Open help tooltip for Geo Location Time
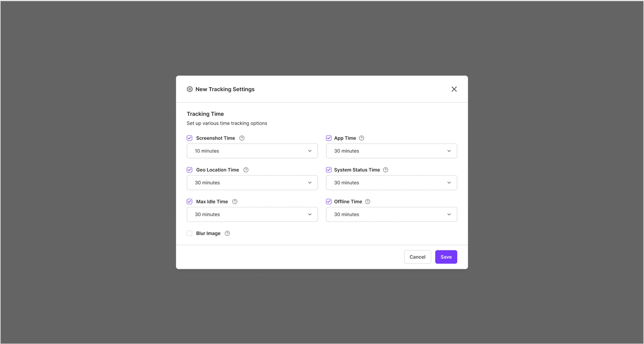Screen dimensions: 644x344 (246, 170)
